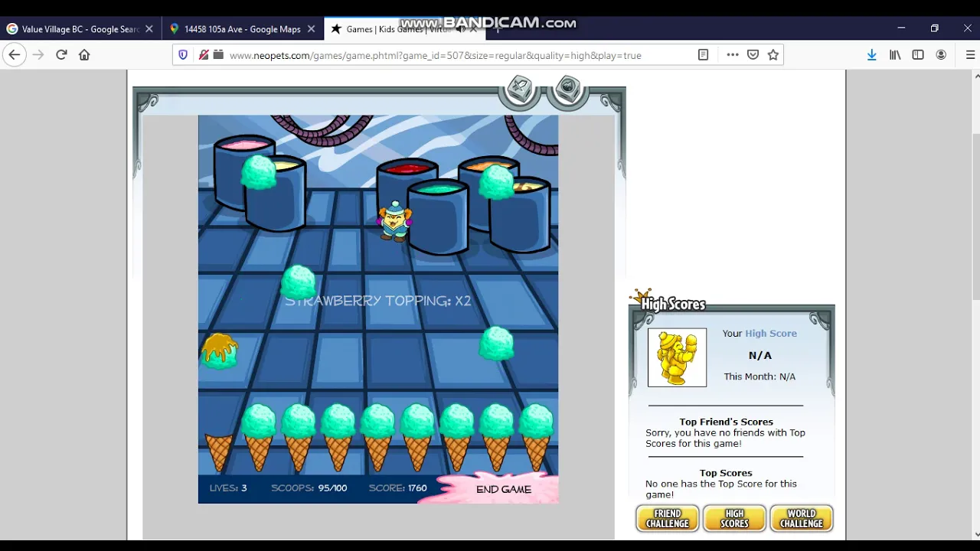
Task: Click the SCORE: 1760 counter
Action: (x=397, y=487)
